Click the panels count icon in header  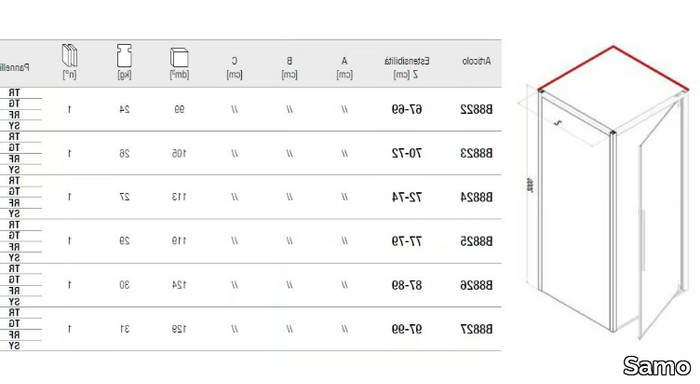click(x=70, y=56)
